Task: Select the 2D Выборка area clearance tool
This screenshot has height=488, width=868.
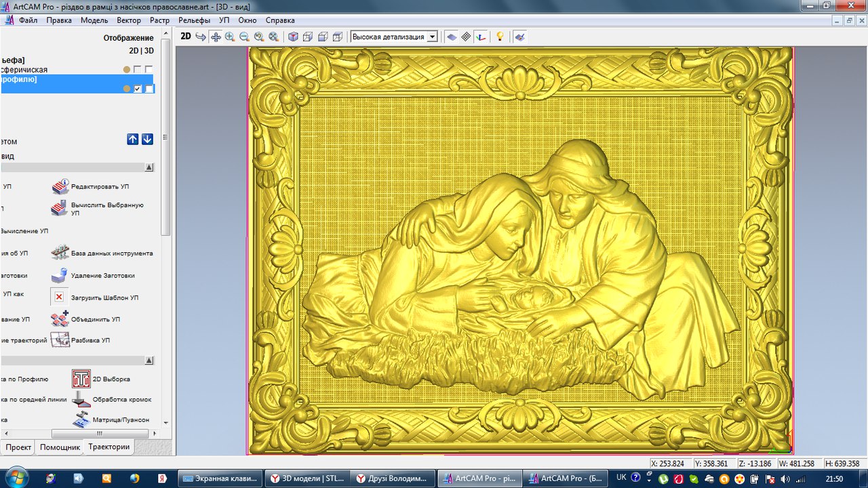Action: (81, 379)
